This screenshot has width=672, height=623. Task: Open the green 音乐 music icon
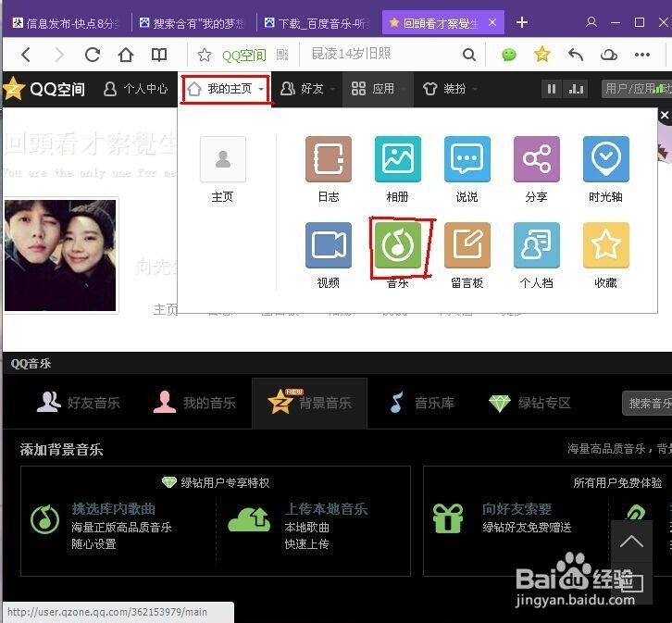point(398,245)
